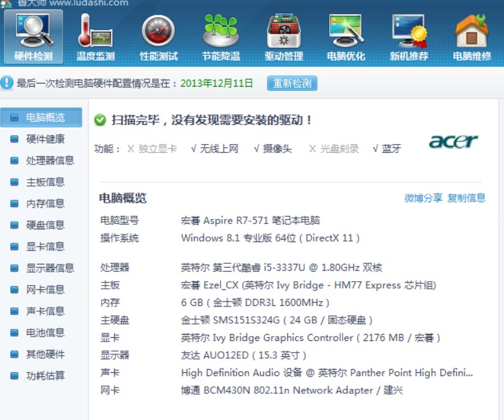
Task: Click the blue bullet icon beside 网卡信息
Action: [x=15, y=289]
